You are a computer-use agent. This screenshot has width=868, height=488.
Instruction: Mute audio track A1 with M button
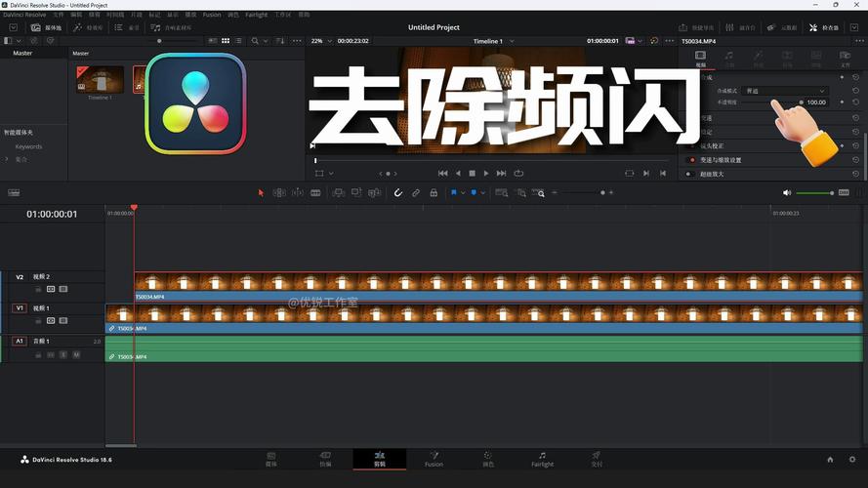click(76, 354)
